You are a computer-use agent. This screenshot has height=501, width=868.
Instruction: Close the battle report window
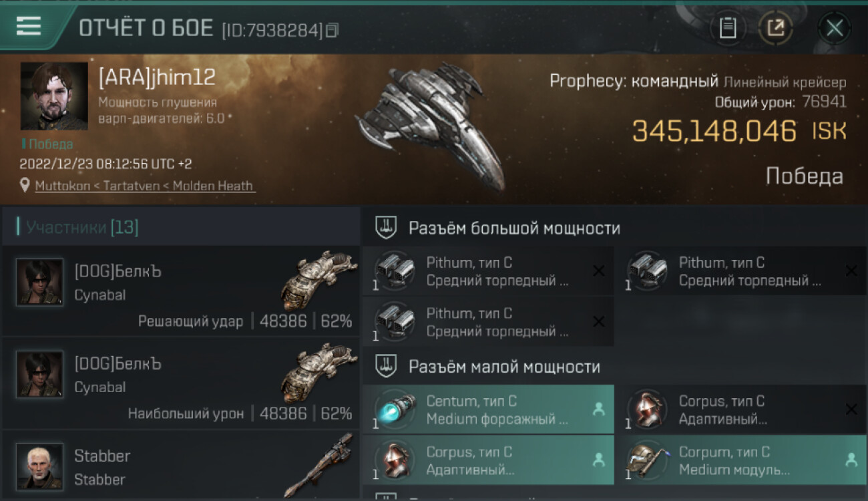tap(834, 28)
